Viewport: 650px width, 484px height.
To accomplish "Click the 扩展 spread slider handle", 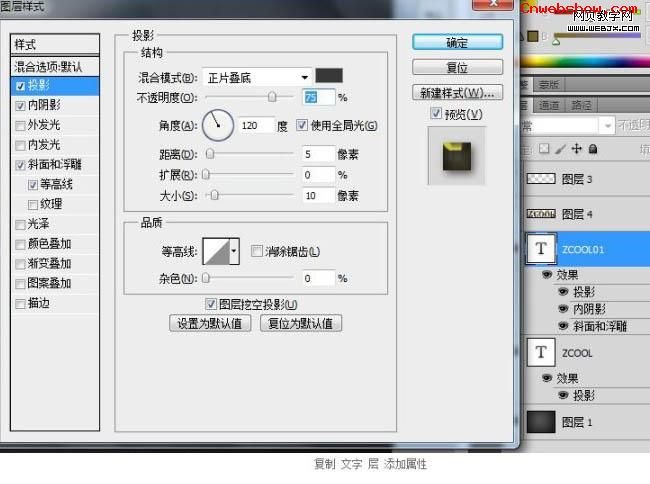I will [x=206, y=175].
